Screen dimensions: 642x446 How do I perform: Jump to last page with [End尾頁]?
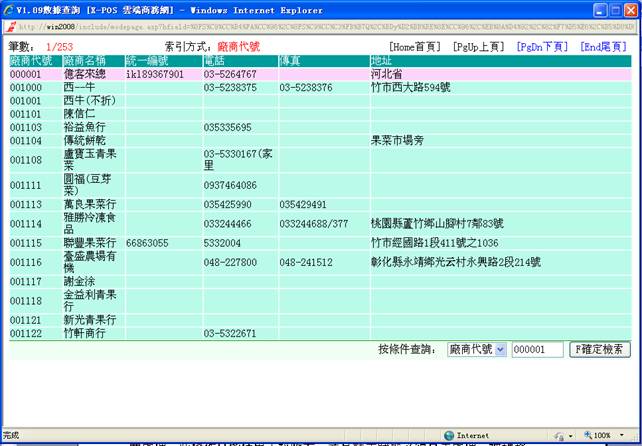tap(605, 47)
